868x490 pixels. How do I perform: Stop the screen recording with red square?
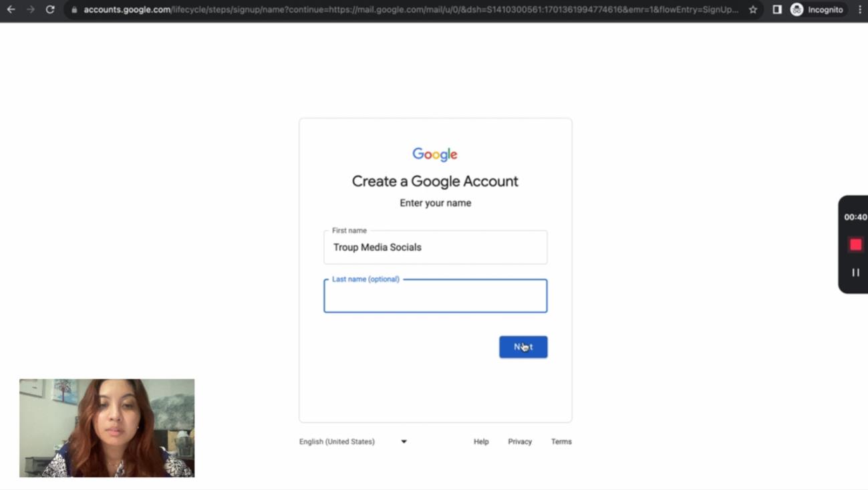tap(855, 245)
